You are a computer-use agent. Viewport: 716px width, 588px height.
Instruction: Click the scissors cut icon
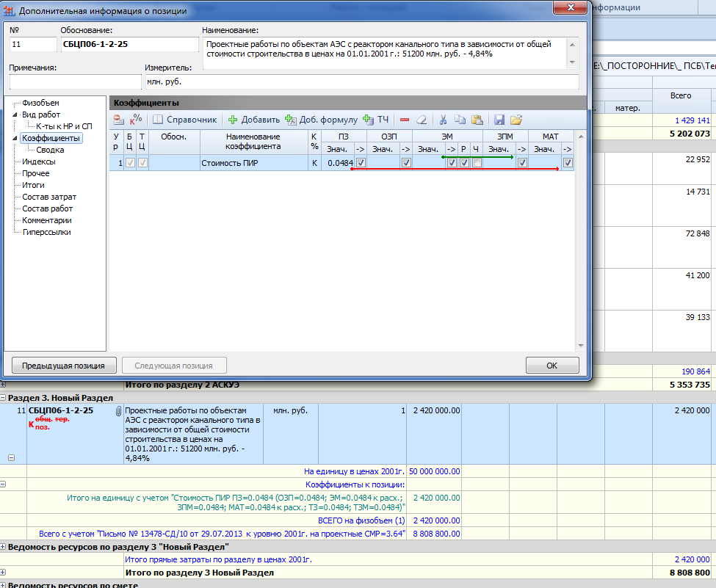click(443, 120)
